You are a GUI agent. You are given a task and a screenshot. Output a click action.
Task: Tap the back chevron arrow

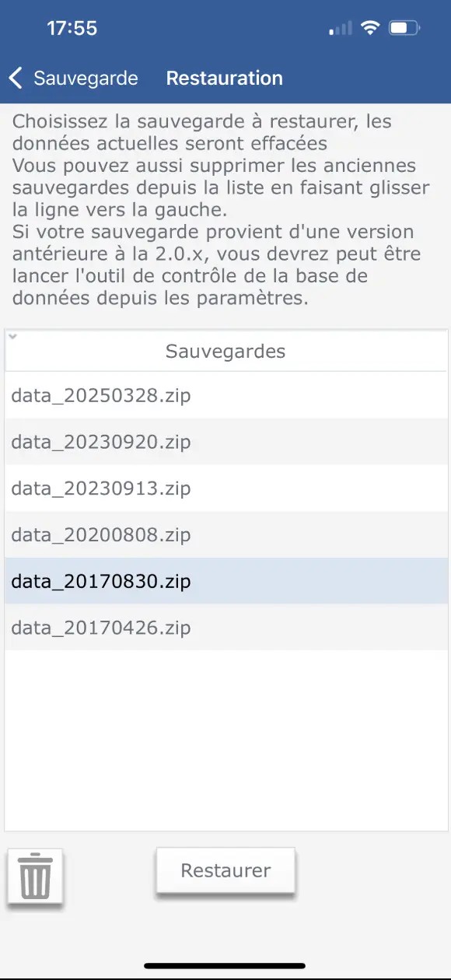point(16,78)
